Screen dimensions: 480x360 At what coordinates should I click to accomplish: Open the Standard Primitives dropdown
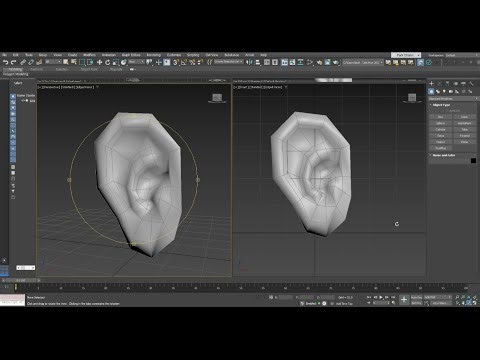coord(453,99)
